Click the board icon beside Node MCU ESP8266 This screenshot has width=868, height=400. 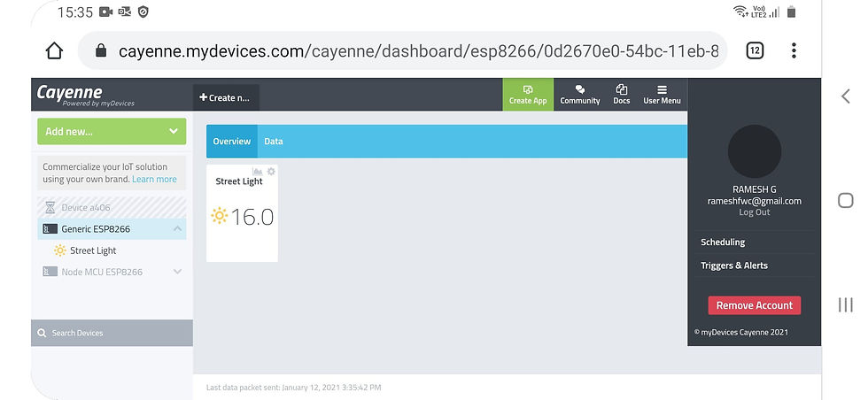click(50, 272)
